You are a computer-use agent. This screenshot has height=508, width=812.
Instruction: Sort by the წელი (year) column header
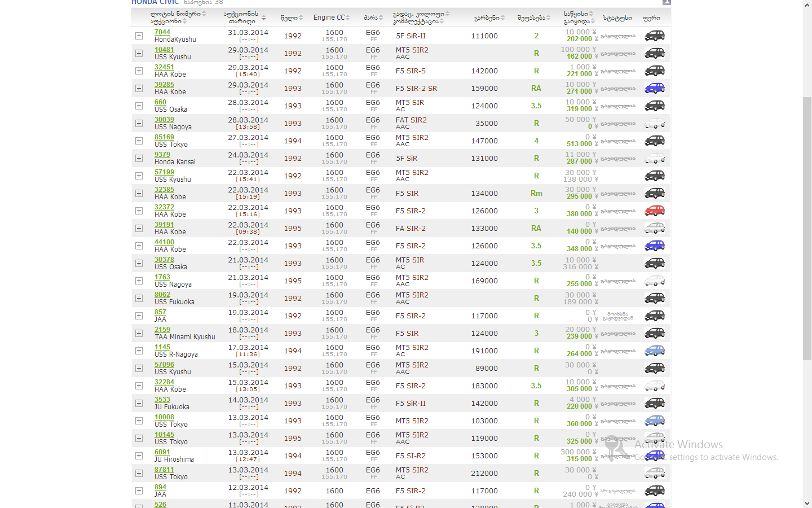tap(292, 17)
